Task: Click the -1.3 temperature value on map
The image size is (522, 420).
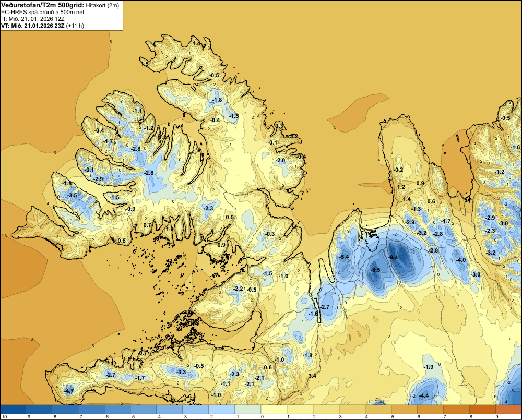Action: 417,209
